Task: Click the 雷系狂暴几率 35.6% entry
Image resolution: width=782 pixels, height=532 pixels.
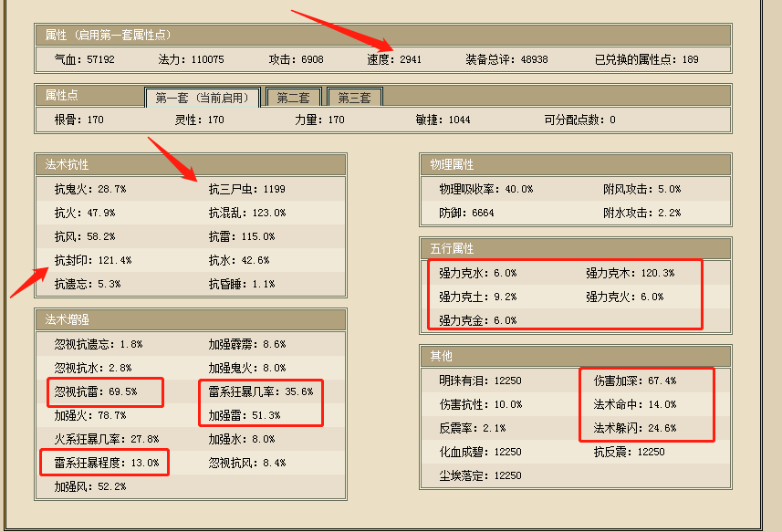Action: pos(260,391)
